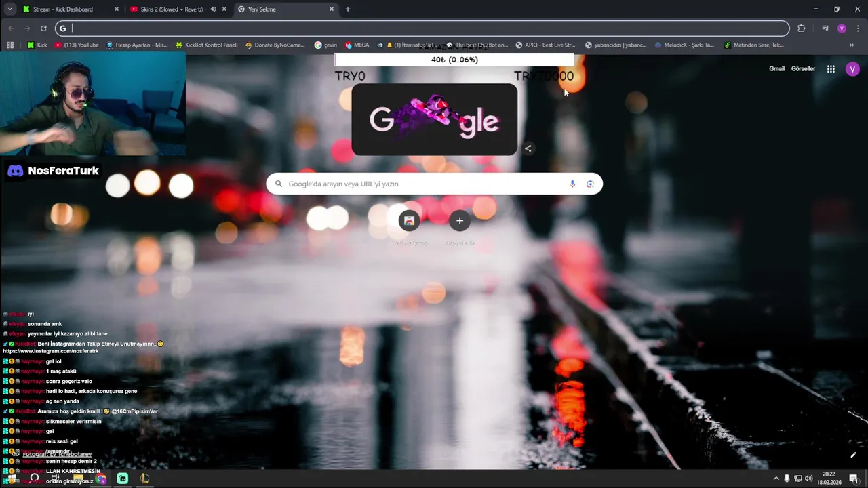Open the MelodicX - Şarkı bookmark
Viewport: 868px width, 488px height.
pyautogui.click(x=684, y=45)
